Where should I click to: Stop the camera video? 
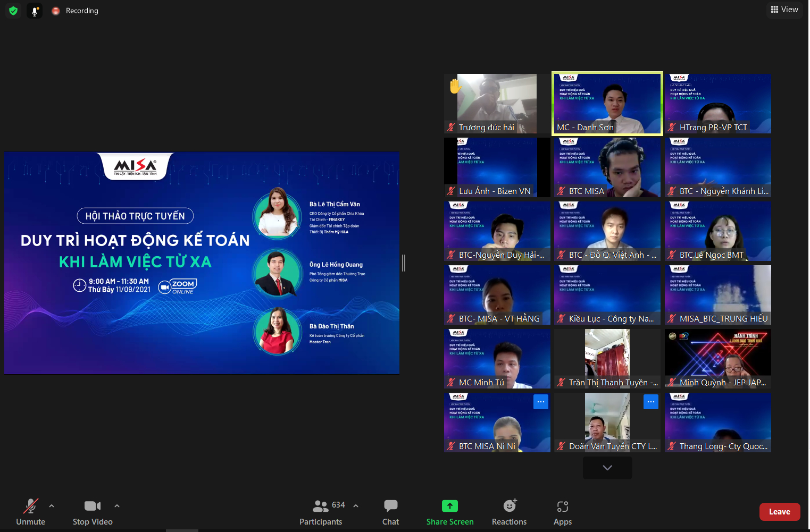point(93,512)
